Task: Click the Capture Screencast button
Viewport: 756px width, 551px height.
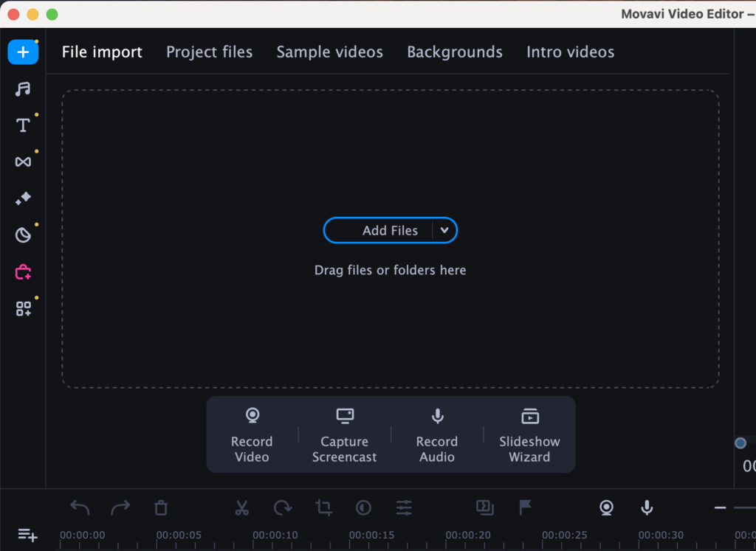Action: (x=344, y=435)
